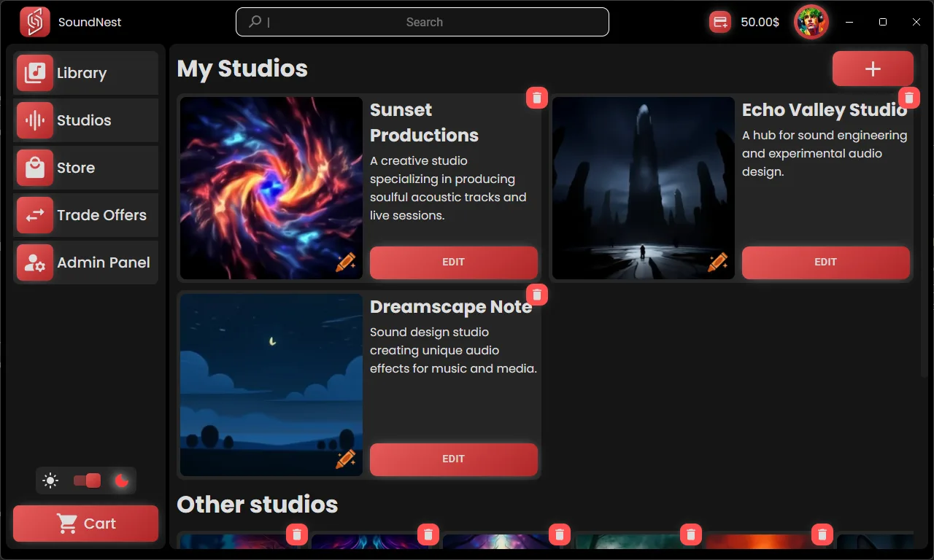The height and width of the screenshot is (560, 934).
Task: Open the user profile avatar
Action: pos(811,22)
